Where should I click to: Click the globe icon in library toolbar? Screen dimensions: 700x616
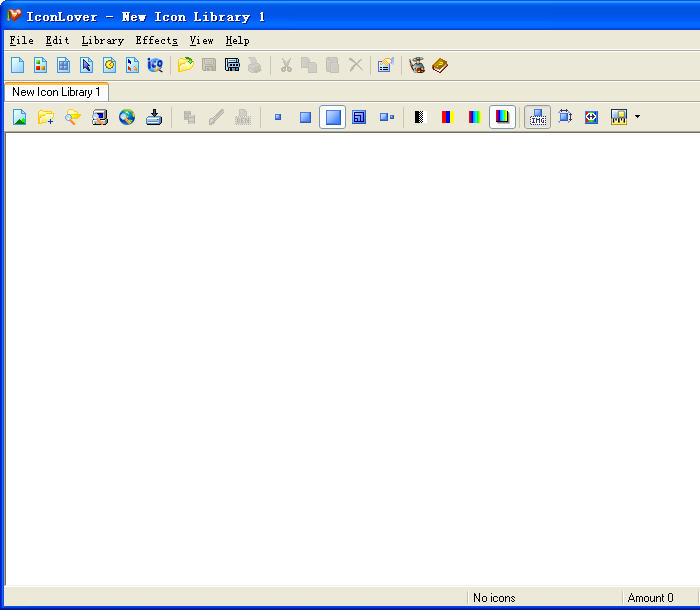click(127, 117)
